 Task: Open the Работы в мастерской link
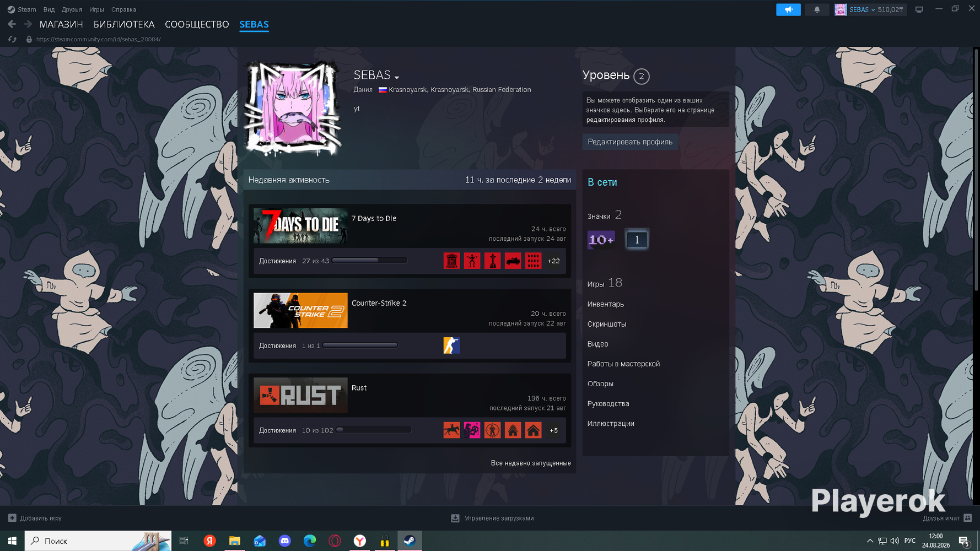pos(623,364)
